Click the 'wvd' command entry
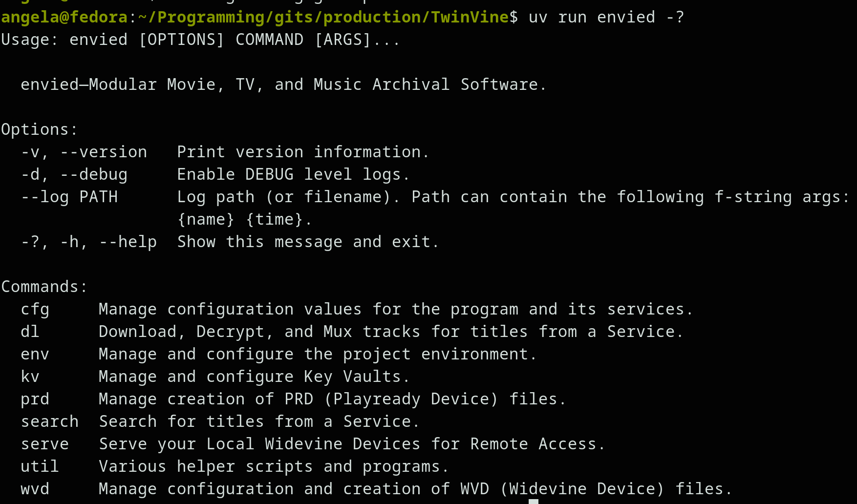Image resolution: width=857 pixels, height=504 pixels. tap(35, 489)
